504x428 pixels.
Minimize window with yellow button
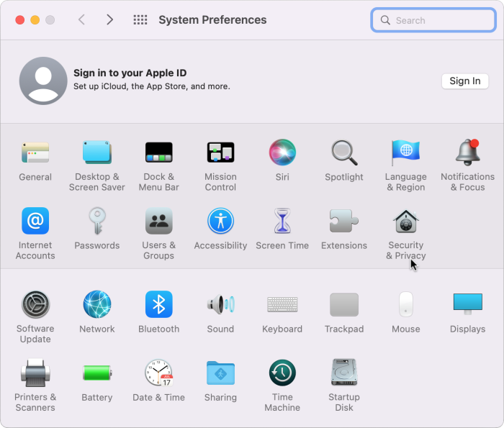click(x=35, y=20)
